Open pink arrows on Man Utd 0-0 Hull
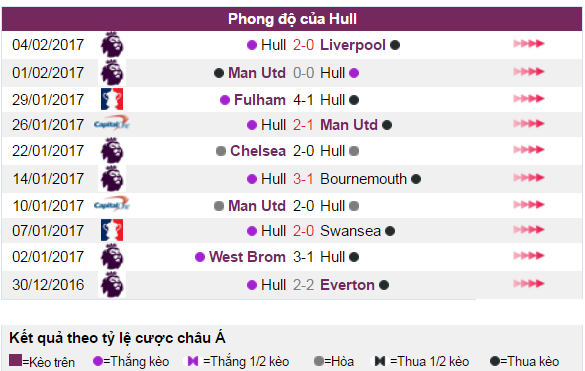Screen dimensions: 585x371 529,71
